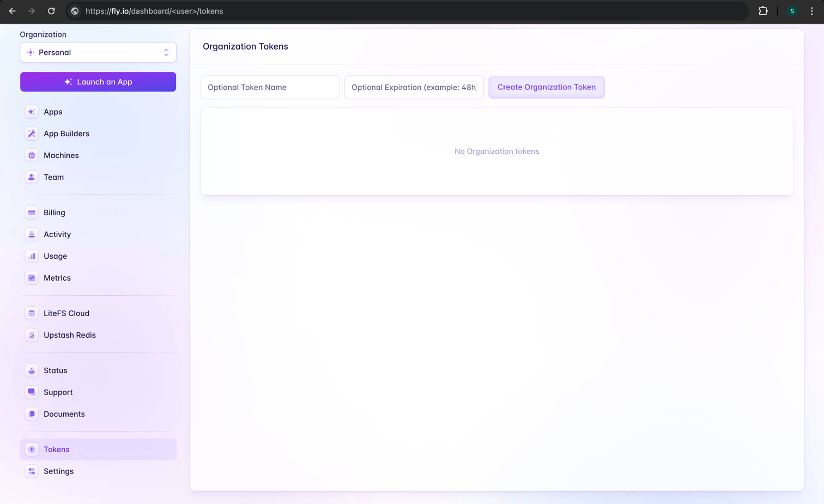Click the Optional Expiration input field
Viewport: 824px width, 504px height.
point(414,87)
